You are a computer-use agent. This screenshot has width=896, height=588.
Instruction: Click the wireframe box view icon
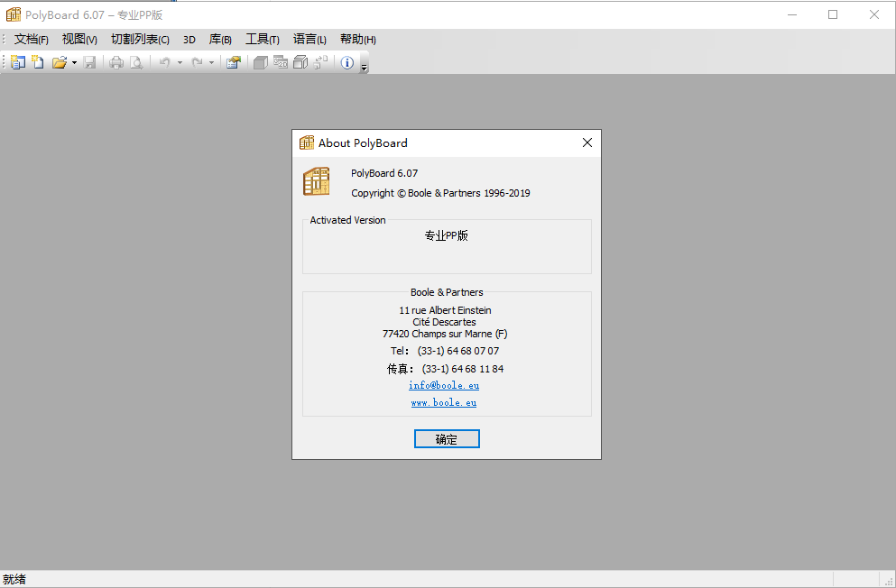(300, 62)
